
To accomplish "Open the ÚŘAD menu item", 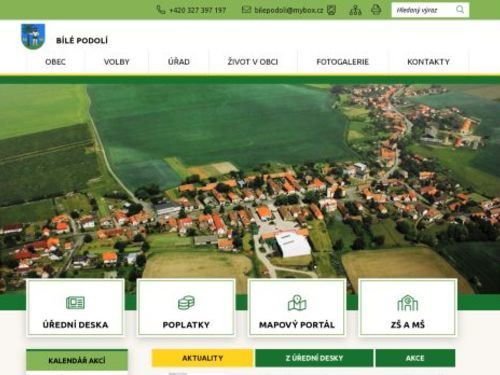I will point(179,62).
